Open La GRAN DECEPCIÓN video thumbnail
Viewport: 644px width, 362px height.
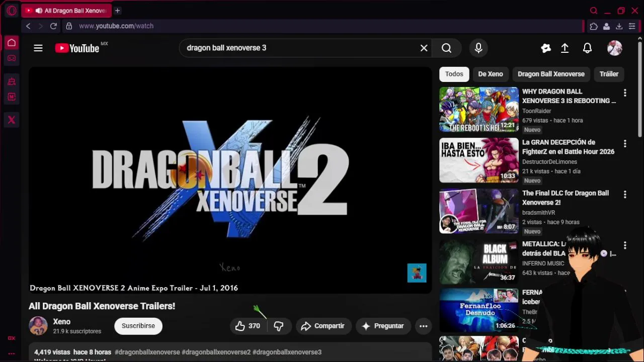tap(479, 160)
